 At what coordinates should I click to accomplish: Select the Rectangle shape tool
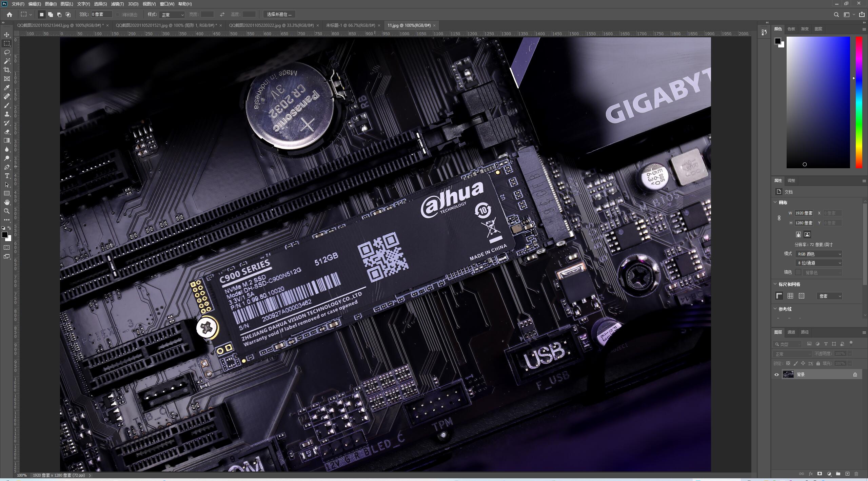pyautogui.click(x=7, y=193)
